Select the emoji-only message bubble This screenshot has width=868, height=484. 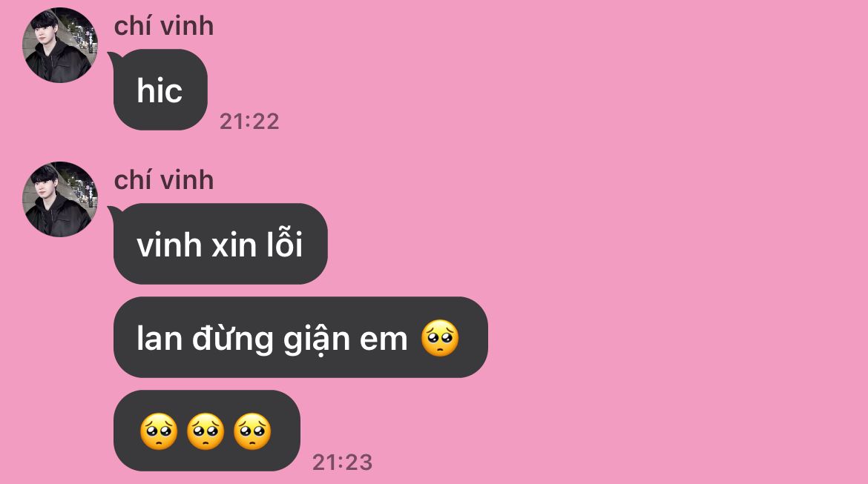(x=206, y=431)
